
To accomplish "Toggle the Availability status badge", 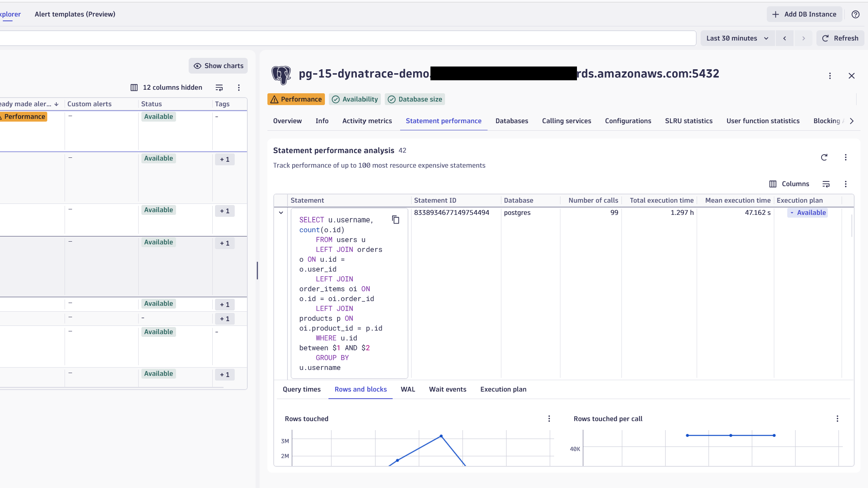I will coord(354,99).
